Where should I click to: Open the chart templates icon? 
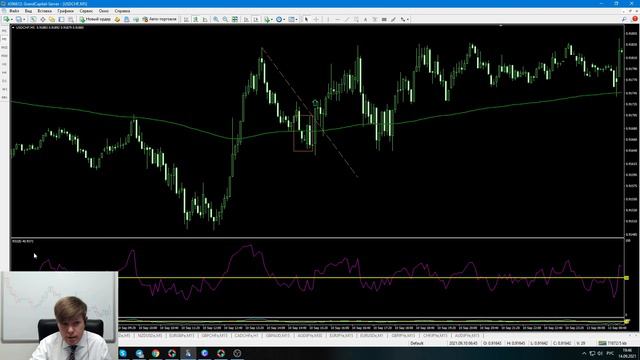coord(291,19)
